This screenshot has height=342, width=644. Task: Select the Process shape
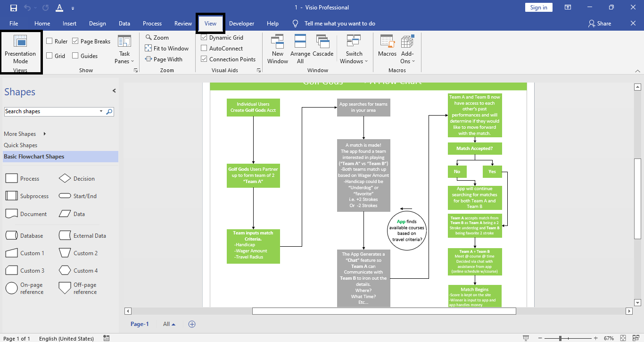coord(23,179)
